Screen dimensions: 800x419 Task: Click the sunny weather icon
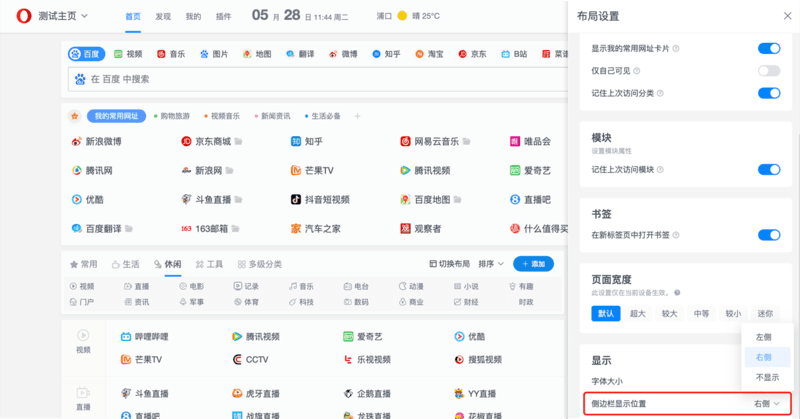click(x=402, y=16)
